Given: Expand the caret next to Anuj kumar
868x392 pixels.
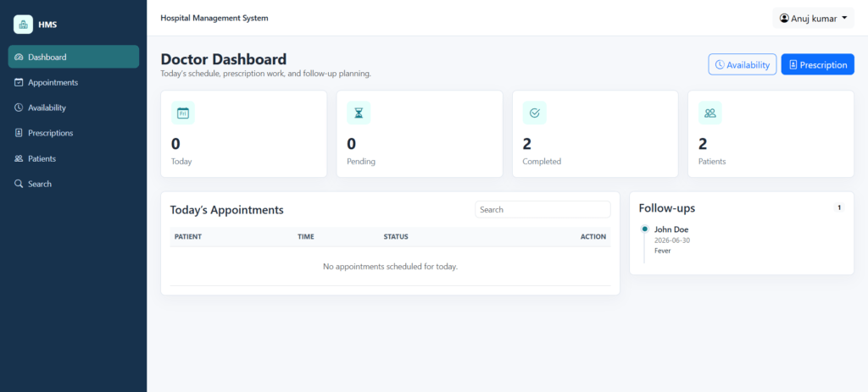Looking at the screenshot, I should click(x=844, y=19).
